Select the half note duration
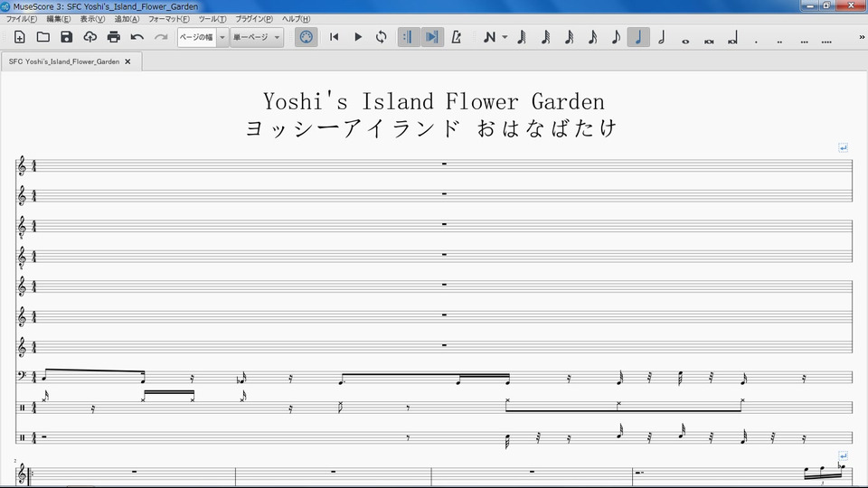This screenshot has width=868, height=488. [662, 37]
